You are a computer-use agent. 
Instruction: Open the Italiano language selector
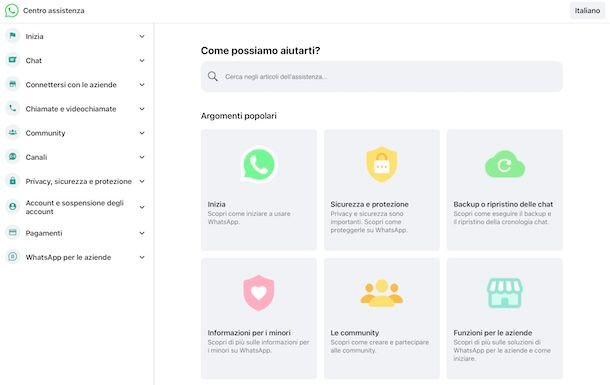(587, 10)
